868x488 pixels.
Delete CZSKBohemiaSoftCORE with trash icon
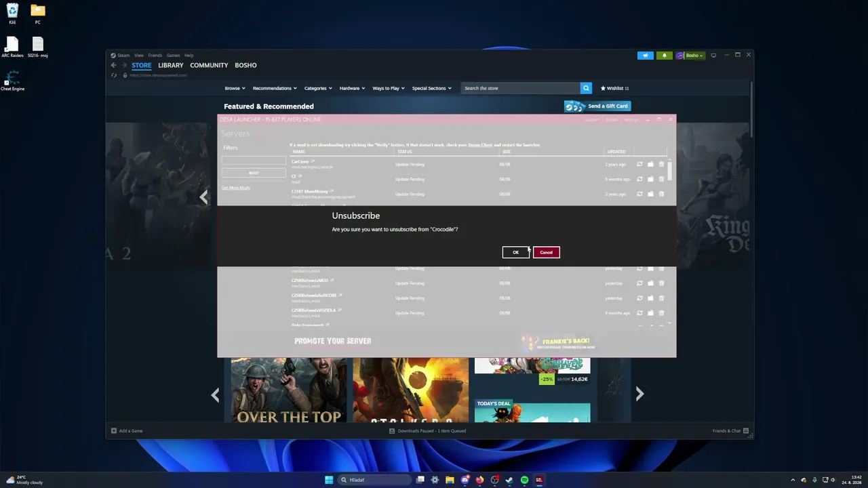pos(661,298)
